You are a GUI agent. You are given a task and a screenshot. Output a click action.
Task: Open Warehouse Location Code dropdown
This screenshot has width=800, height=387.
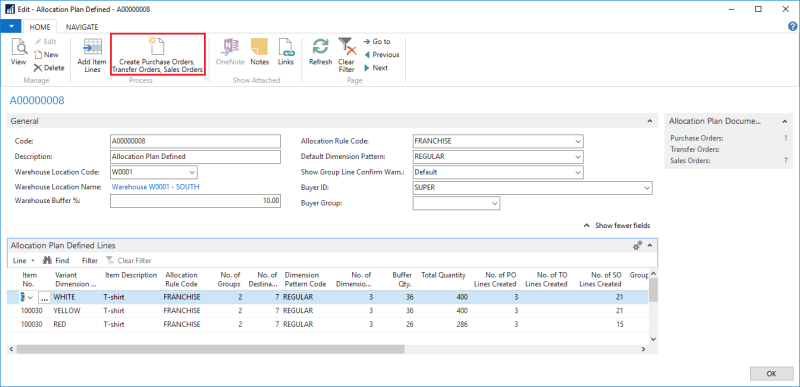[x=192, y=172]
